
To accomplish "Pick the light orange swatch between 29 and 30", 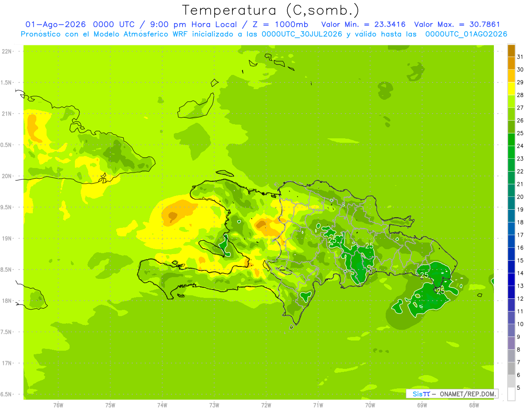I will (x=511, y=76).
